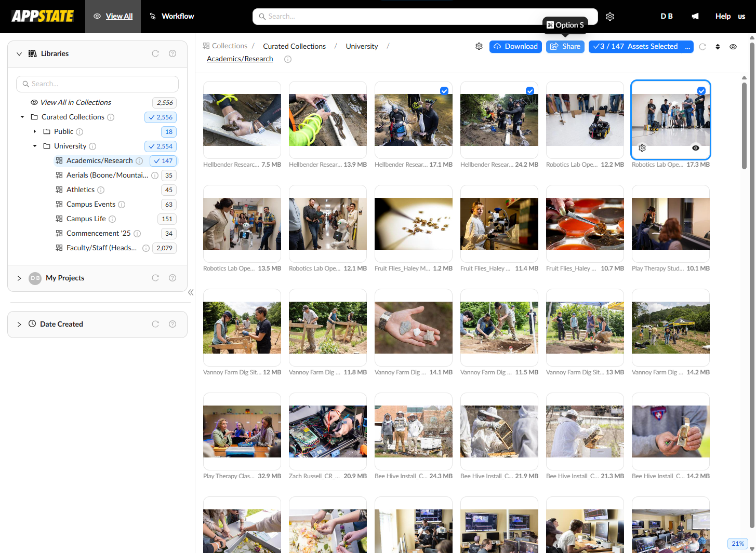
Task: Expand the Date Created panel
Action: click(19, 324)
